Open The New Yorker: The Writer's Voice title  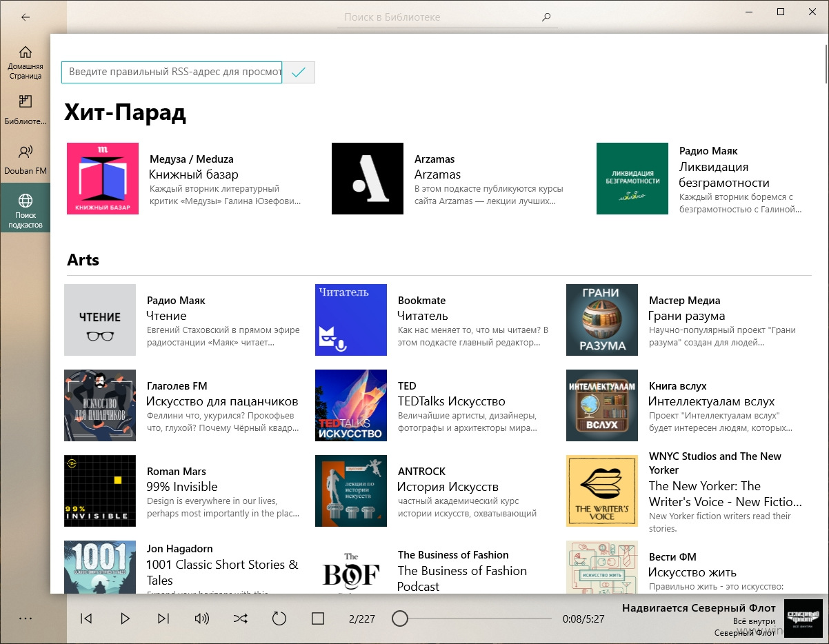point(726,494)
